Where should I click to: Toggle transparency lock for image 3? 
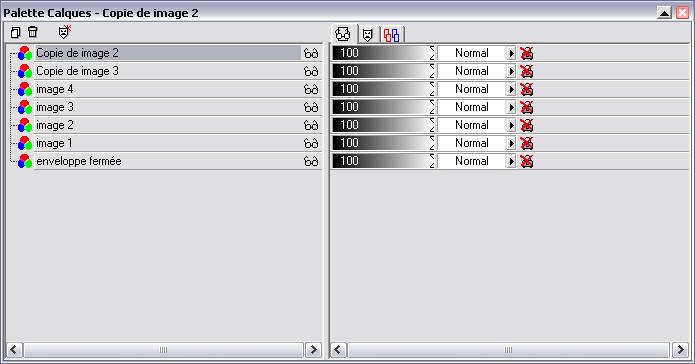(527, 107)
